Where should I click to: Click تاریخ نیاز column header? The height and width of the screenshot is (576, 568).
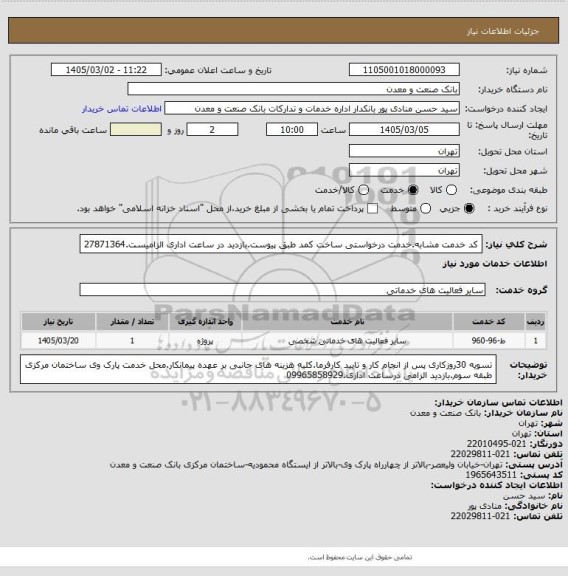pyautogui.click(x=58, y=321)
